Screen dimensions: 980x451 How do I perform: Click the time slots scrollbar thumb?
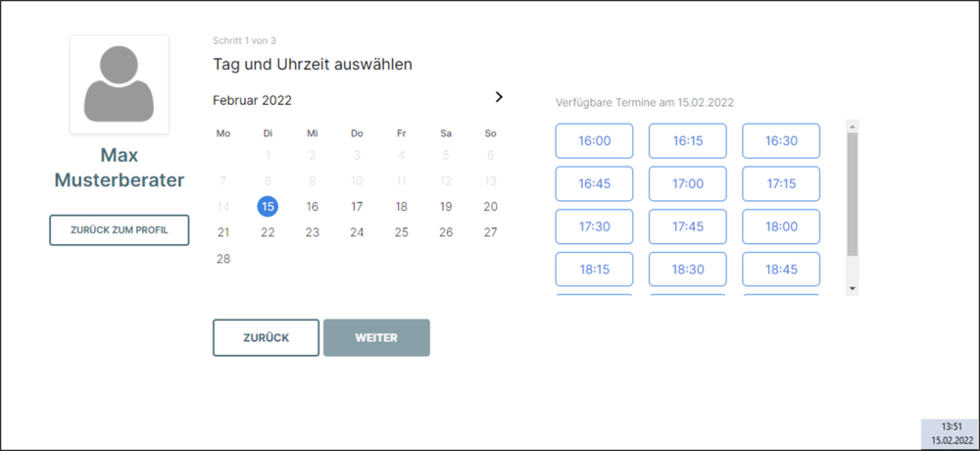point(853,194)
